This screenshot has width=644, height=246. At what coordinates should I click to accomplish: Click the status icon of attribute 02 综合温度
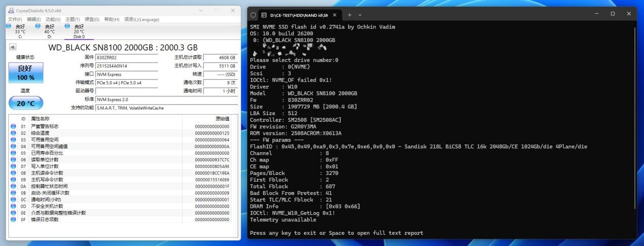(x=14, y=133)
